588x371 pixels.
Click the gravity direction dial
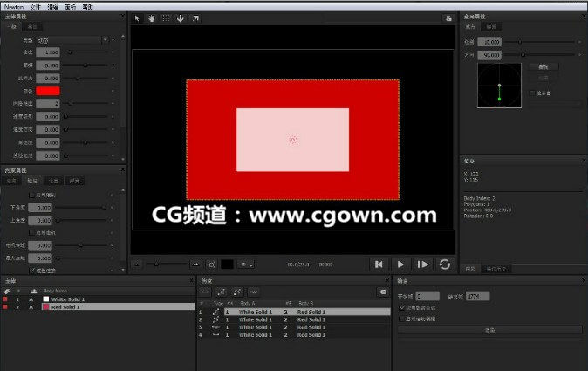click(499, 86)
